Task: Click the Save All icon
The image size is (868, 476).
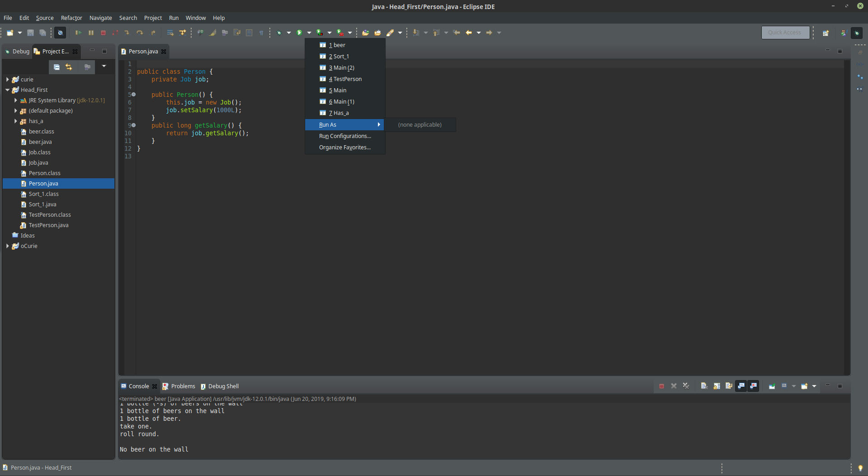Action: pos(42,33)
